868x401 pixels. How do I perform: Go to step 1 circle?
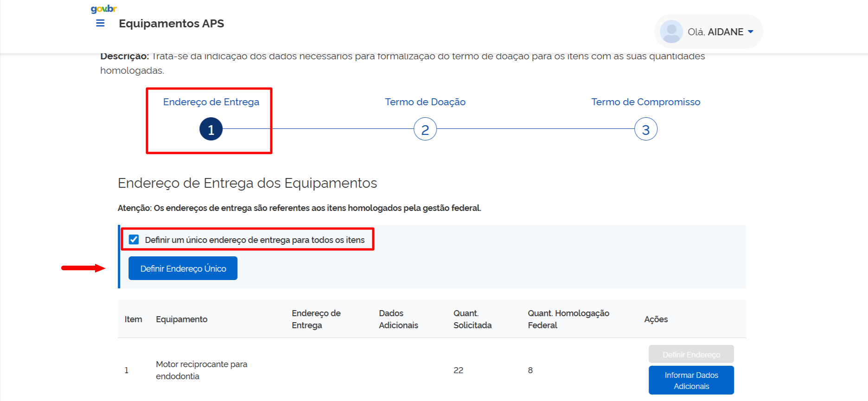point(211,129)
